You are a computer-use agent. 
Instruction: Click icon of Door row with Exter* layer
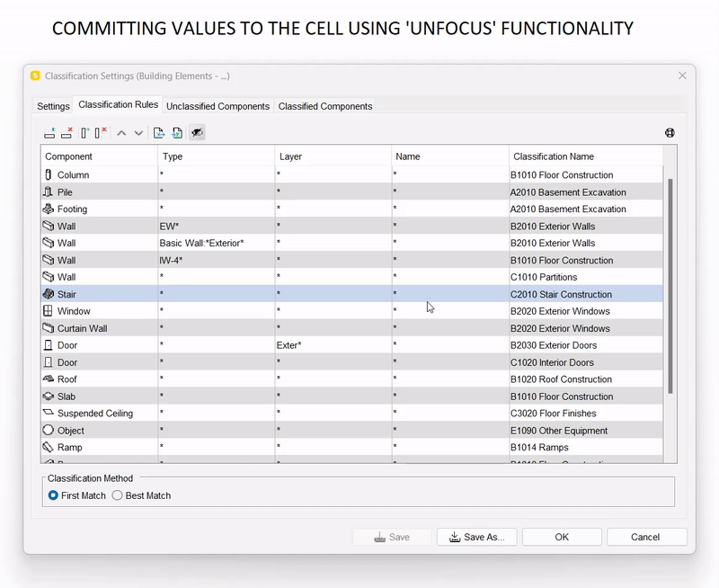[49, 345]
